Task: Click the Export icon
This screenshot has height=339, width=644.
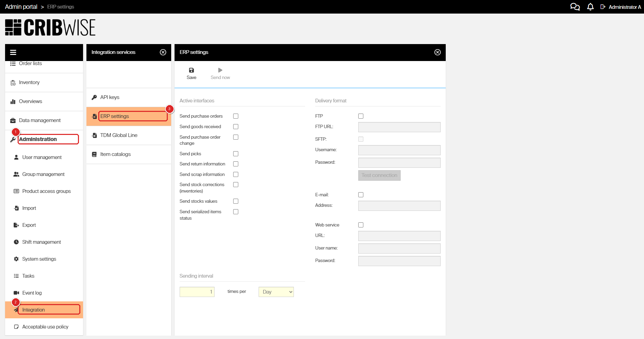Action: pyautogui.click(x=16, y=225)
